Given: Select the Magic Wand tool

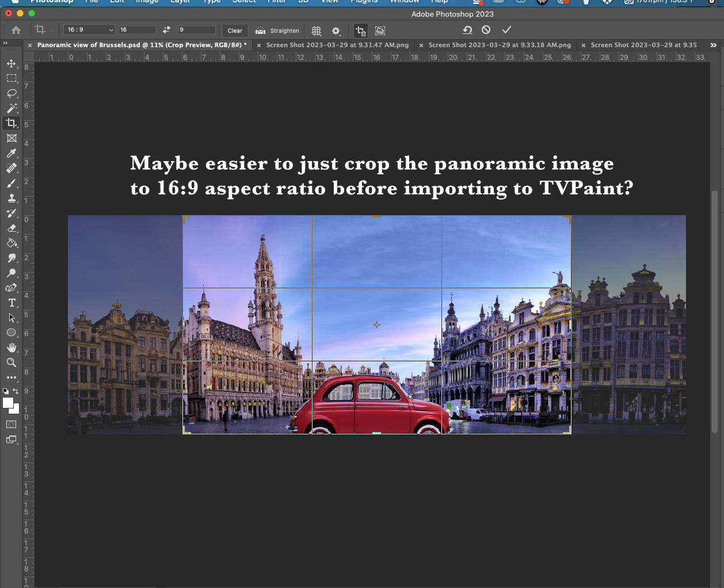Looking at the screenshot, I should tap(12, 108).
